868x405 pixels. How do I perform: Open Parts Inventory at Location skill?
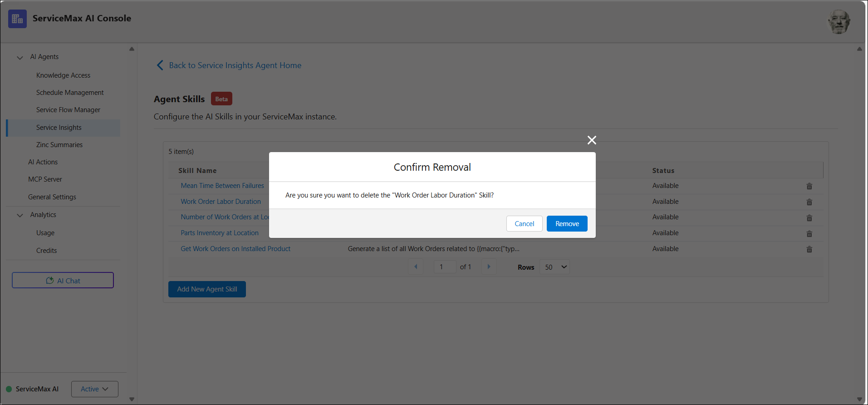pyautogui.click(x=220, y=233)
